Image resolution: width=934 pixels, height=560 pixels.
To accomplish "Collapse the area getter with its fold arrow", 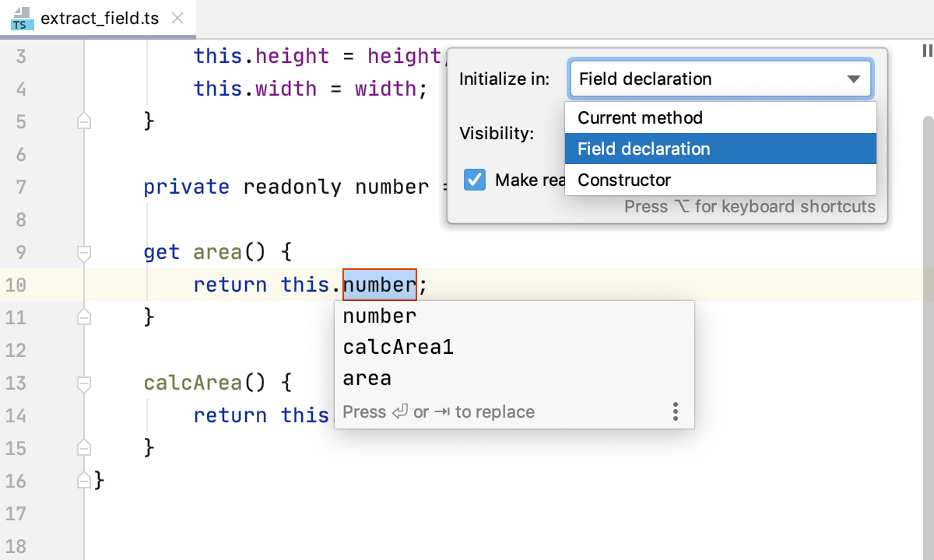I will pyautogui.click(x=83, y=252).
